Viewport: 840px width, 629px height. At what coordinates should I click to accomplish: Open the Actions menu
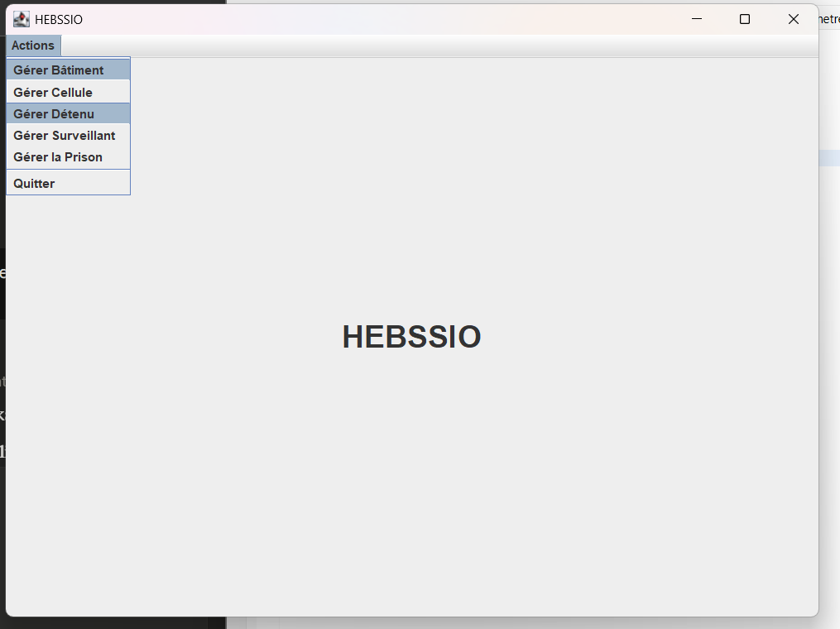tap(32, 45)
